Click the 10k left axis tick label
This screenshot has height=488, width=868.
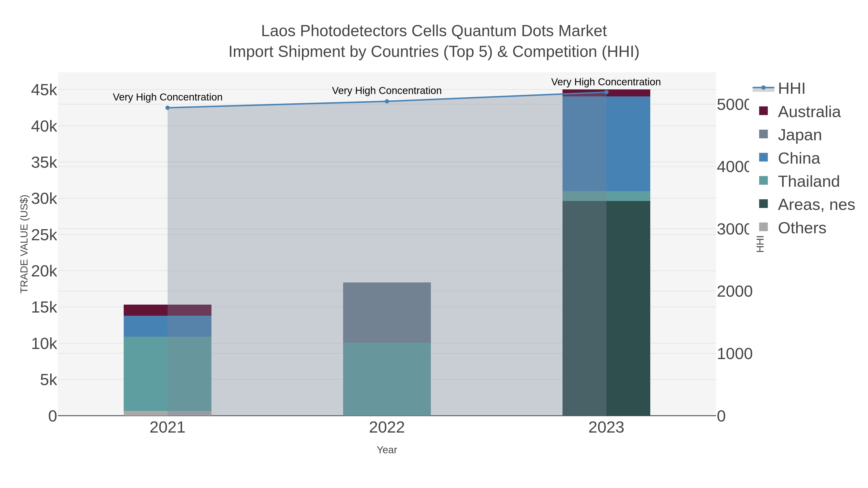coord(44,344)
